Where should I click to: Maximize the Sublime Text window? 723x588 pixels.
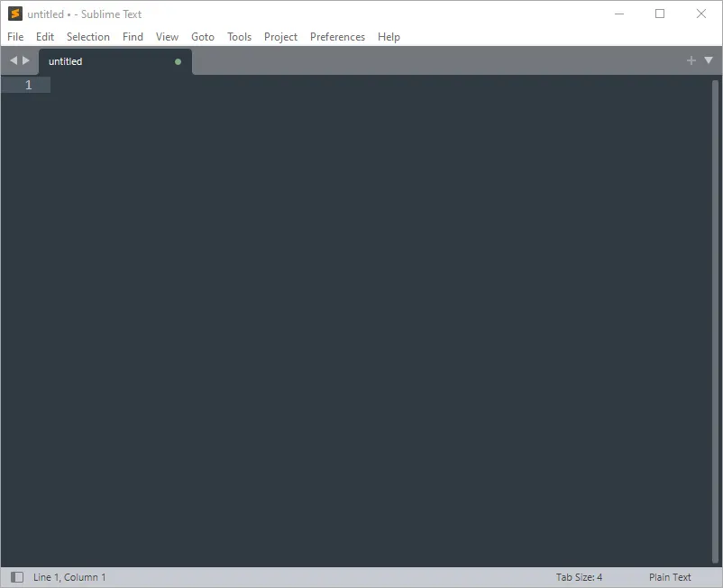point(660,14)
